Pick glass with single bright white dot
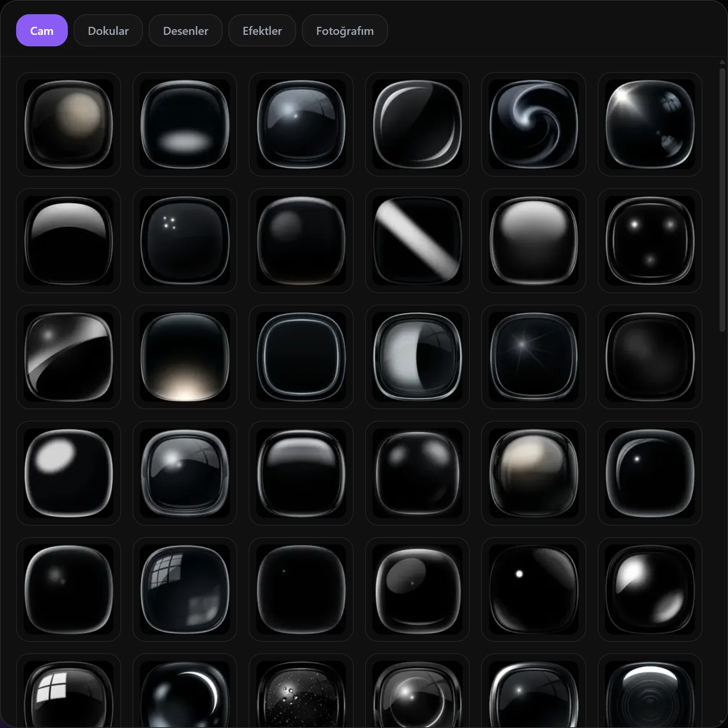Viewport: 728px width, 728px height. click(534, 589)
